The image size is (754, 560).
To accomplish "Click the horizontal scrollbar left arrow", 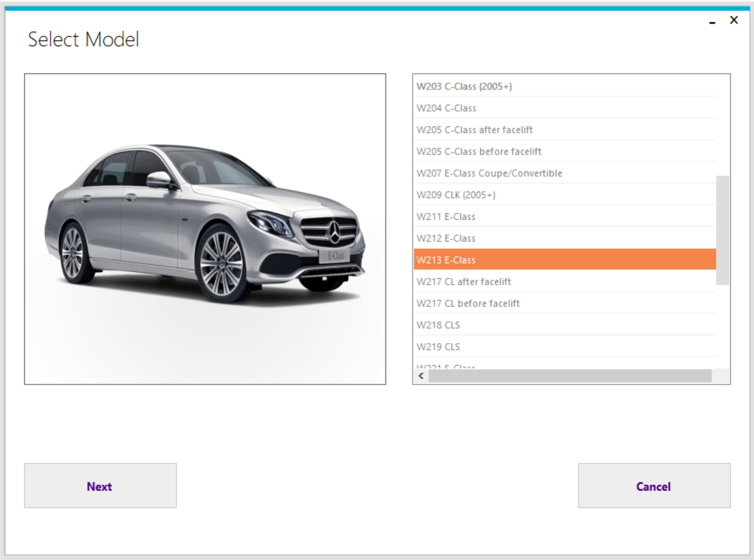I will click(421, 376).
